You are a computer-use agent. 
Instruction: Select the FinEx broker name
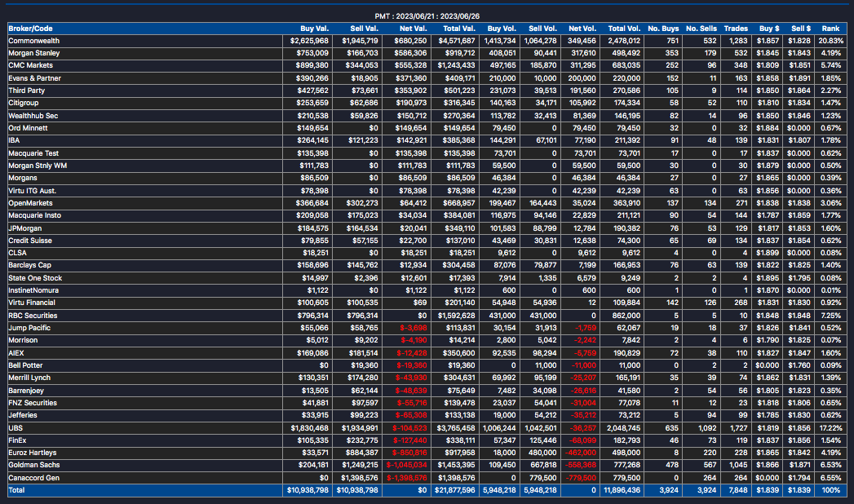(x=17, y=440)
